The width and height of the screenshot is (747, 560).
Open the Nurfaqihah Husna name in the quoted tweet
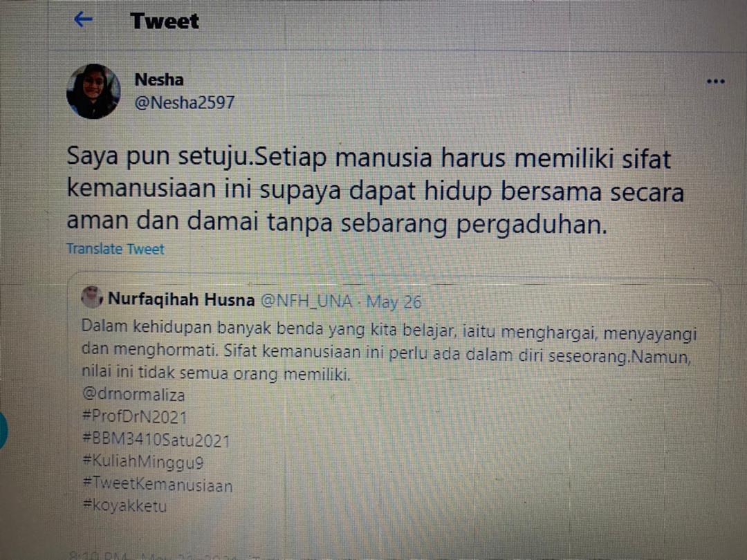click(181, 299)
